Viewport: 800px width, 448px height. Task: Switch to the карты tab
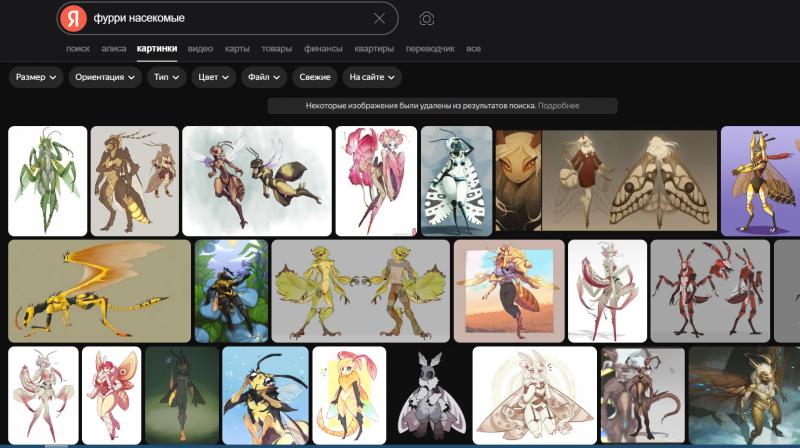pyautogui.click(x=237, y=48)
